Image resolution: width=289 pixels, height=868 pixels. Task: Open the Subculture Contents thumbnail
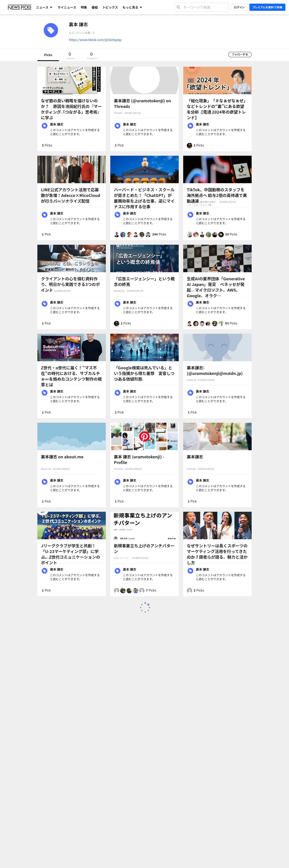pyautogui.click(x=71, y=347)
